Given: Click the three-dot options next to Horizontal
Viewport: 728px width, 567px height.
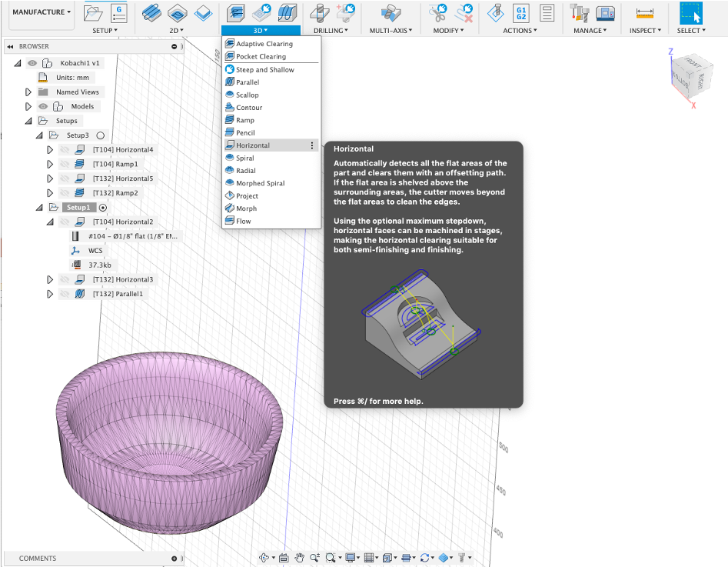Looking at the screenshot, I should tap(311, 145).
